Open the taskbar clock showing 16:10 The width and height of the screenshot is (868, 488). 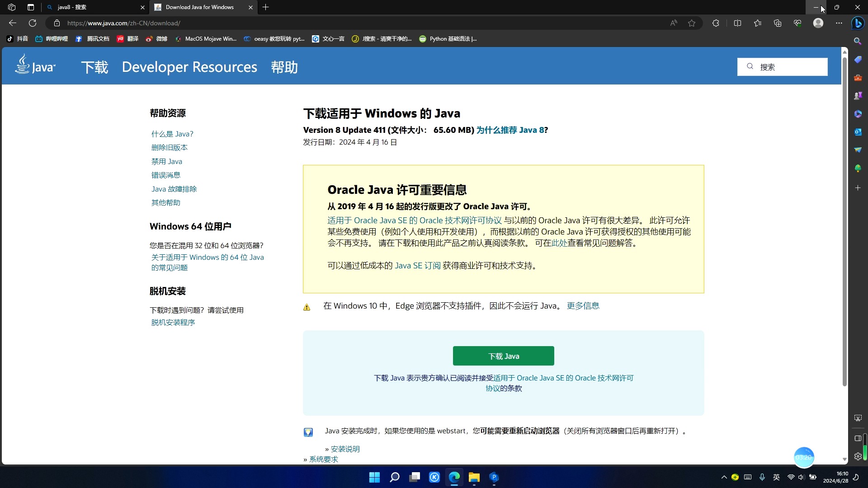click(835, 477)
